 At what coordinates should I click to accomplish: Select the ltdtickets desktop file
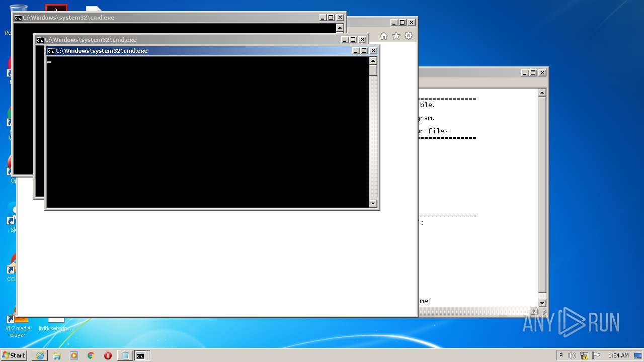tap(56, 324)
